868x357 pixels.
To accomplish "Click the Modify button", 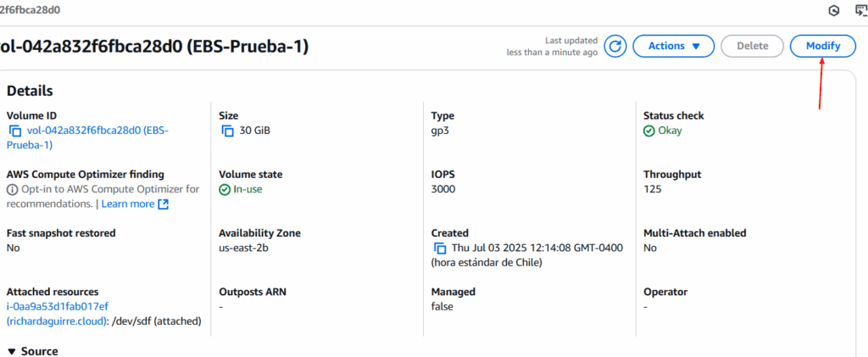I will point(823,46).
